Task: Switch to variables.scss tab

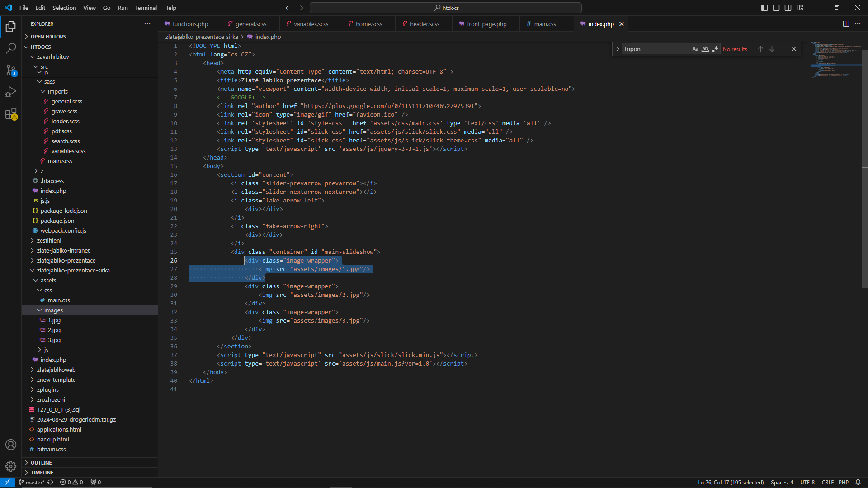Action: pyautogui.click(x=311, y=24)
